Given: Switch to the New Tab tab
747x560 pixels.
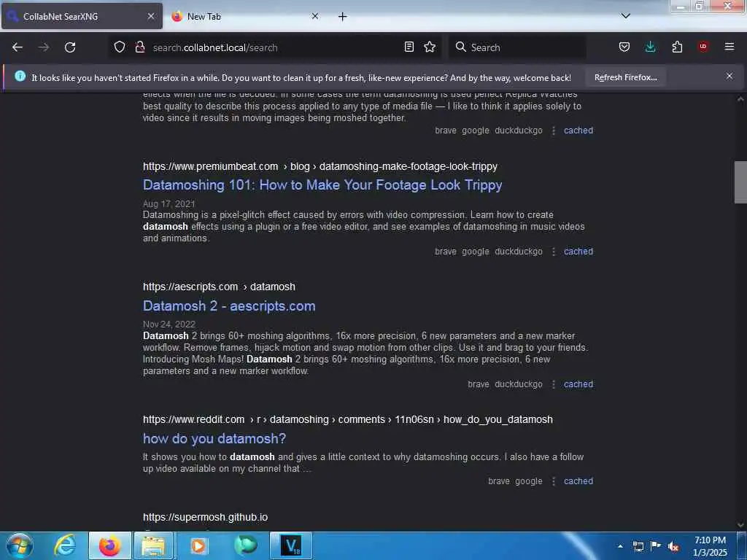Looking at the screenshot, I should click(245, 16).
